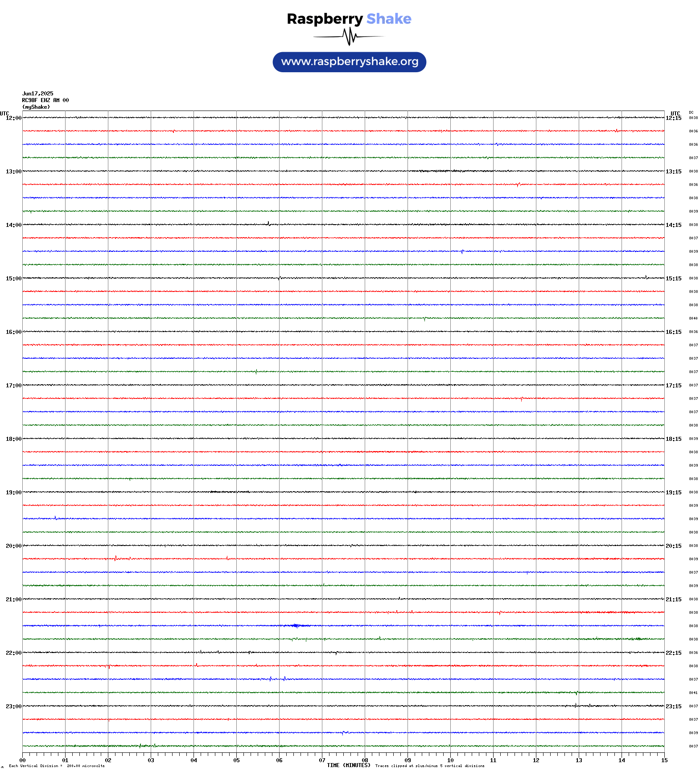Screen dimensions: 700x772
Task: Click the 14:00 time label
Action: [x=13, y=225]
